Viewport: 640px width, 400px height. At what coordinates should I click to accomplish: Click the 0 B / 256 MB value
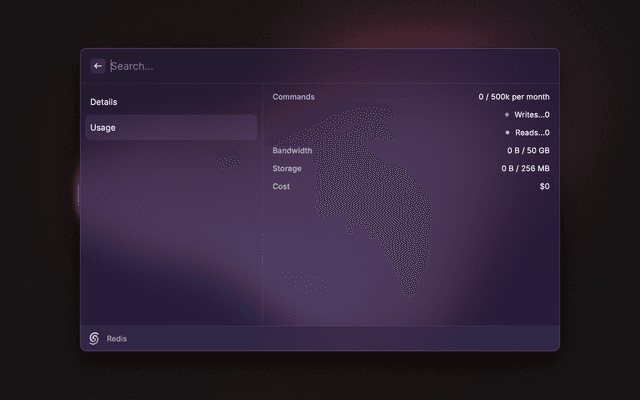tap(525, 169)
